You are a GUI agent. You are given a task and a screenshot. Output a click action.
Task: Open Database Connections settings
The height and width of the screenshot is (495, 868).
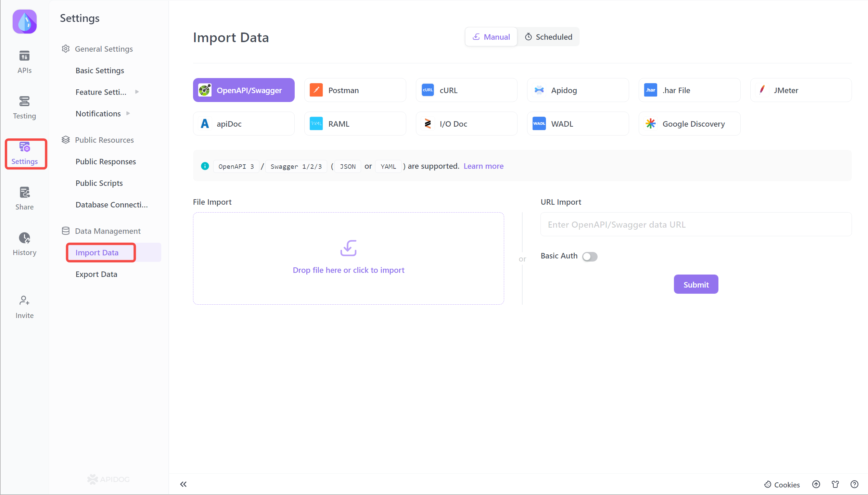[112, 204]
